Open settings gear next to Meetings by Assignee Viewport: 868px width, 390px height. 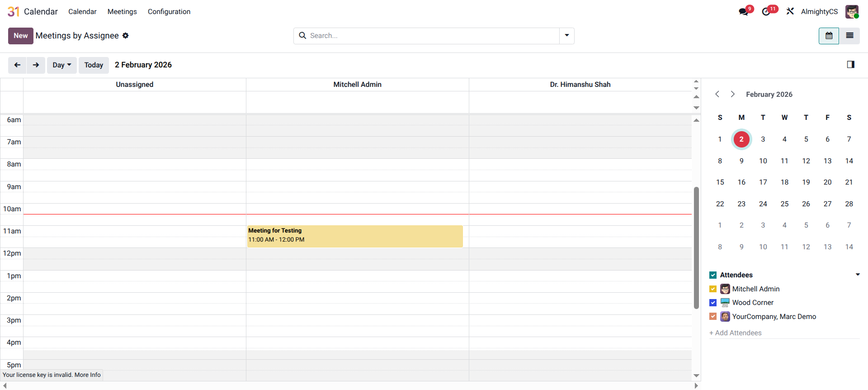126,36
